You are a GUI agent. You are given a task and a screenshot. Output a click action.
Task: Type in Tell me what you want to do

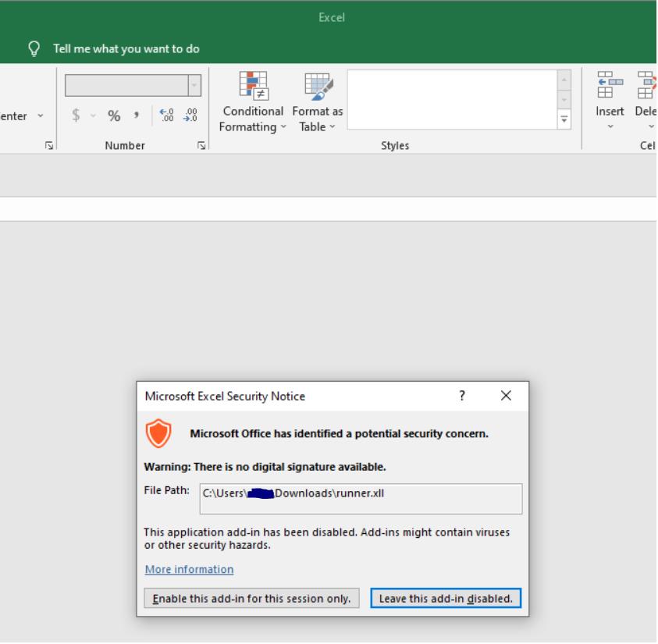126,48
